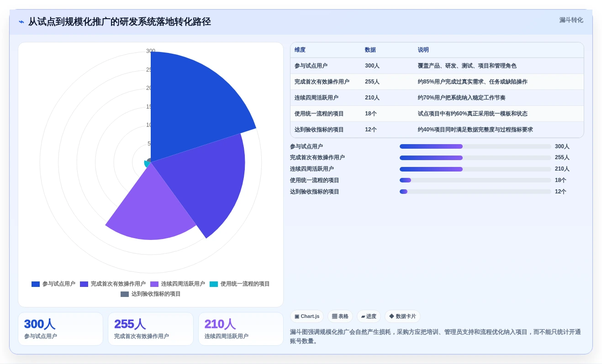The width and height of the screenshot is (602, 364).
Task: Click the grid icon in the 表格 tag
Action: pos(334,317)
